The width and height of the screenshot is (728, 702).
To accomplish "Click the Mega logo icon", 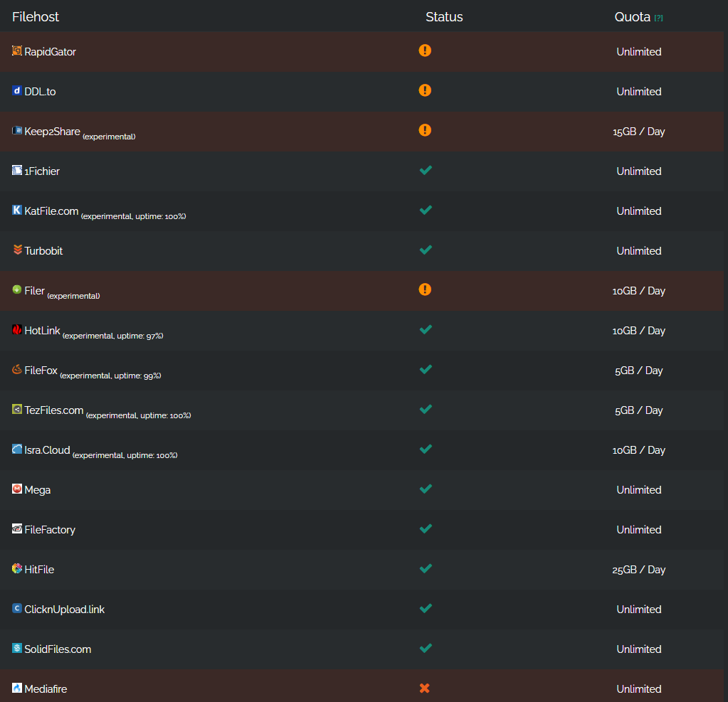I will (x=17, y=489).
